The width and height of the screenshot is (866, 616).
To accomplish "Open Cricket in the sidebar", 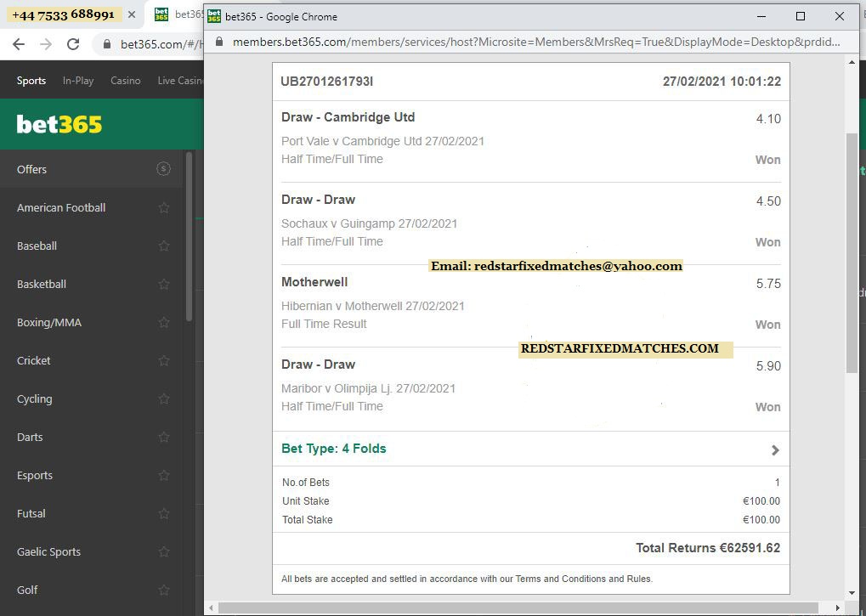I will click(91, 360).
